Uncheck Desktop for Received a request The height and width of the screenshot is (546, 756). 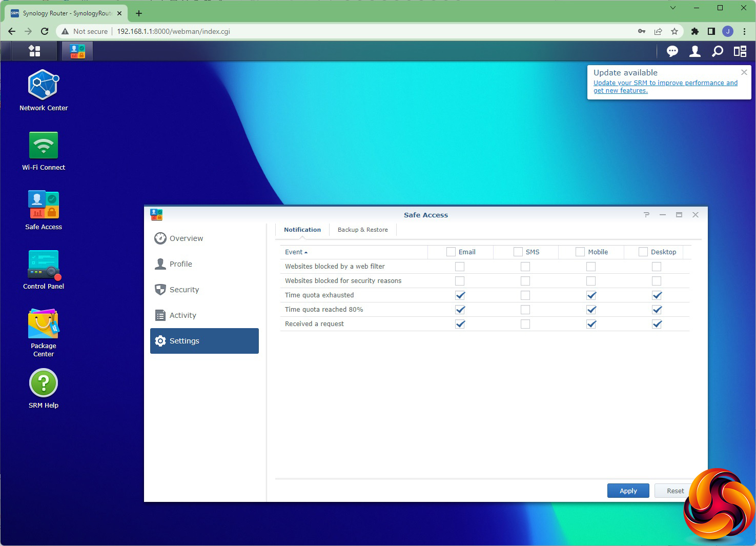tap(657, 324)
